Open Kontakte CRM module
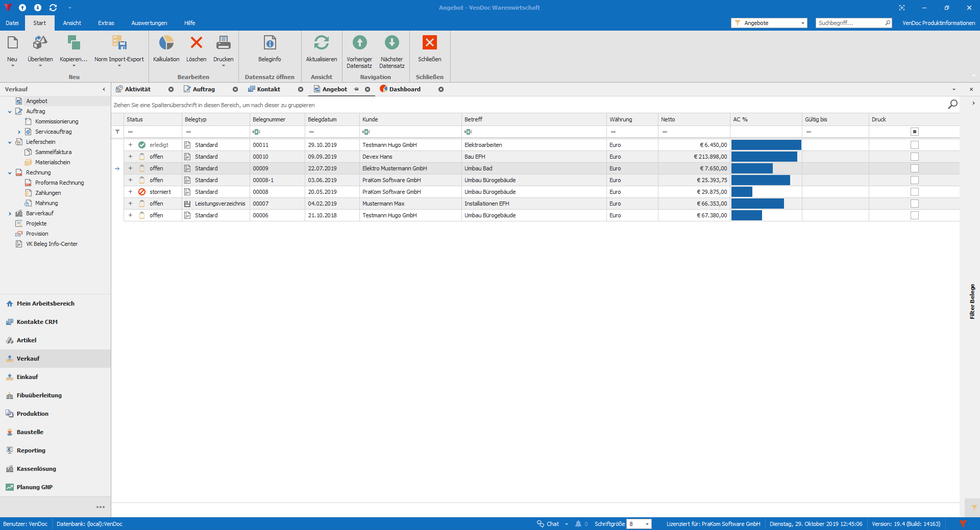 coord(37,322)
